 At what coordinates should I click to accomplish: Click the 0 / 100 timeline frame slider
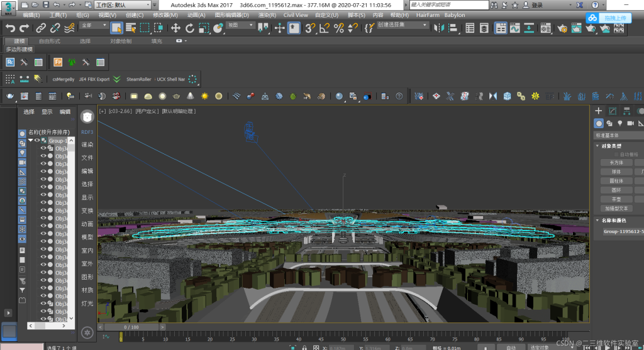[131, 327]
